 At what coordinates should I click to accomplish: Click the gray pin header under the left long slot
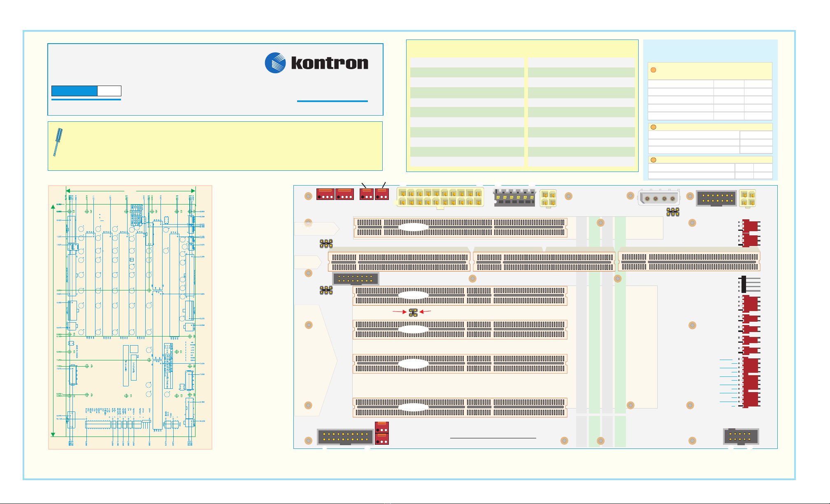click(356, 279)
